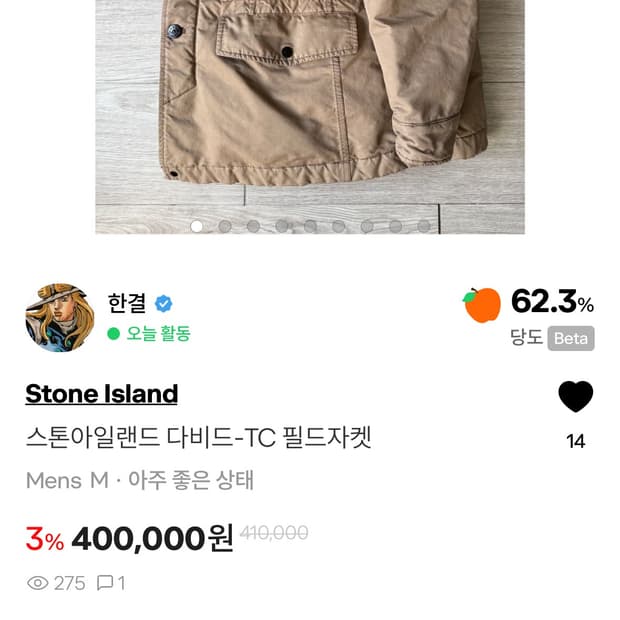Tap the Beta badge next to 당도
The width and height of the screenshot is (620, 620).
point(571,338)
